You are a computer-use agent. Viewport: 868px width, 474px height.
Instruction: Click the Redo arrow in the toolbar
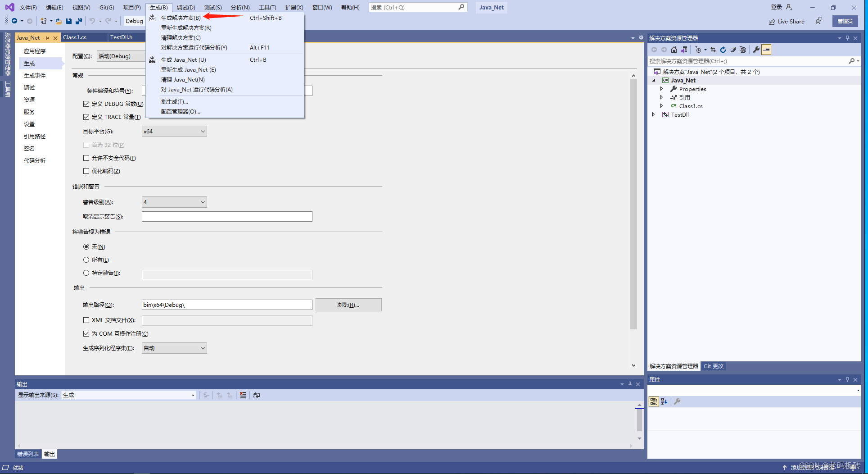pos(108,21)
